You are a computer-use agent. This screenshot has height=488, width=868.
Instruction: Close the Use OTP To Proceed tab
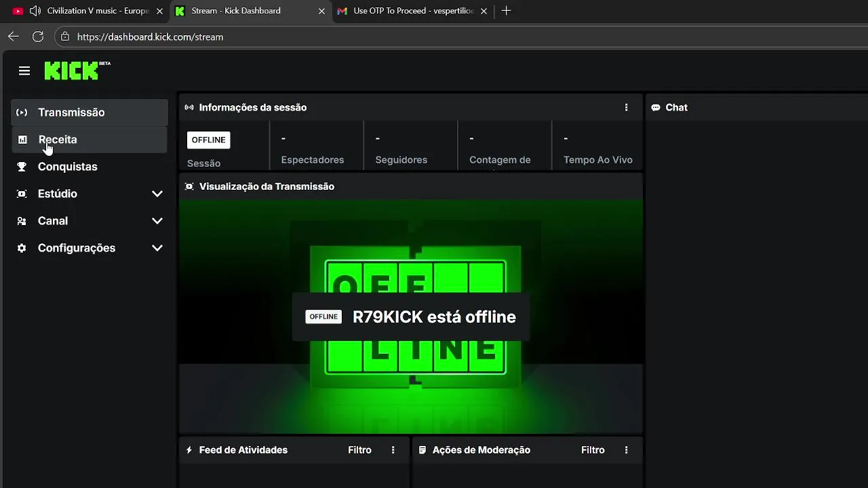[x=484, y=11]
